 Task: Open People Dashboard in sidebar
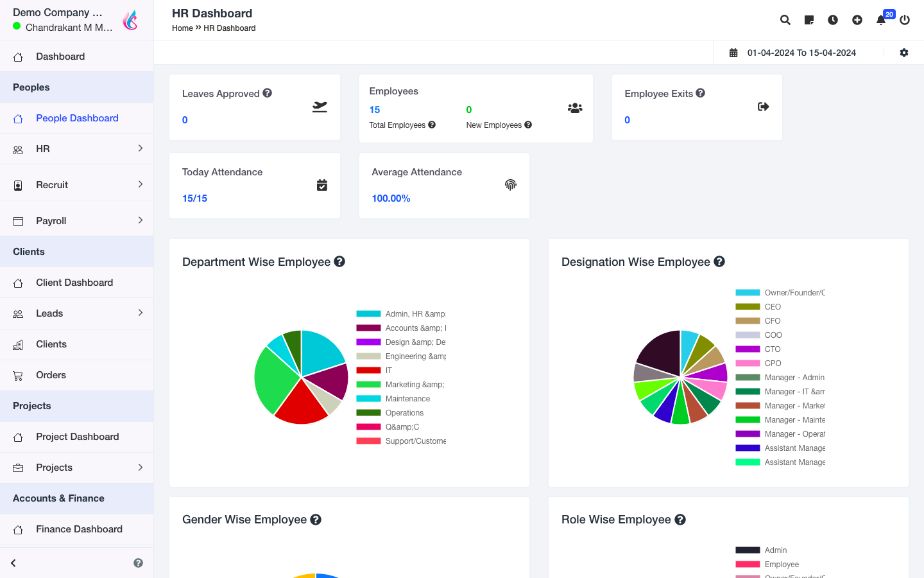tap(77, 118)
